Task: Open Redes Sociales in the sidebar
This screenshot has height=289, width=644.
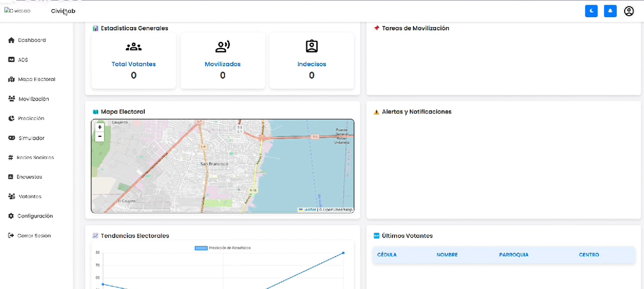Action: (x=35, y=158)
